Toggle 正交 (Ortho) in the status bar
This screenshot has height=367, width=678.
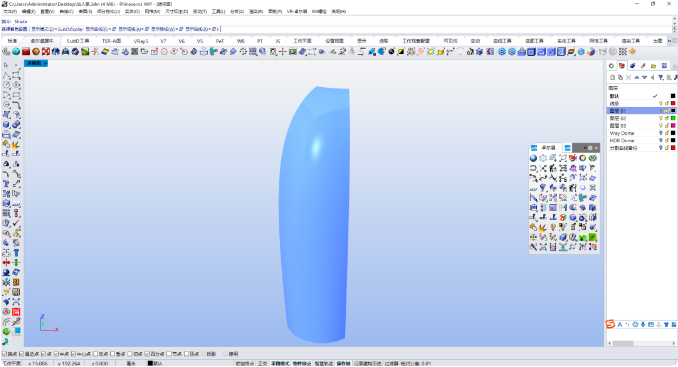point(262,364)
